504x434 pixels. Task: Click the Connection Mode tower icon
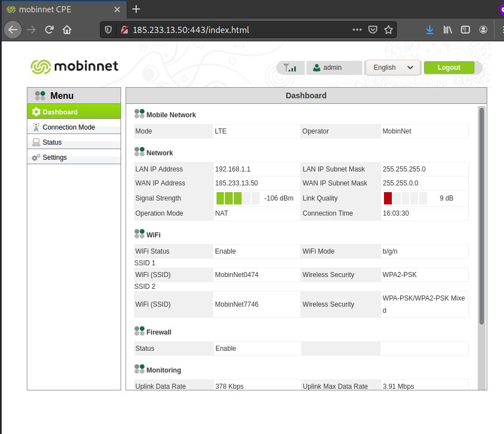[x=36, y=127]
